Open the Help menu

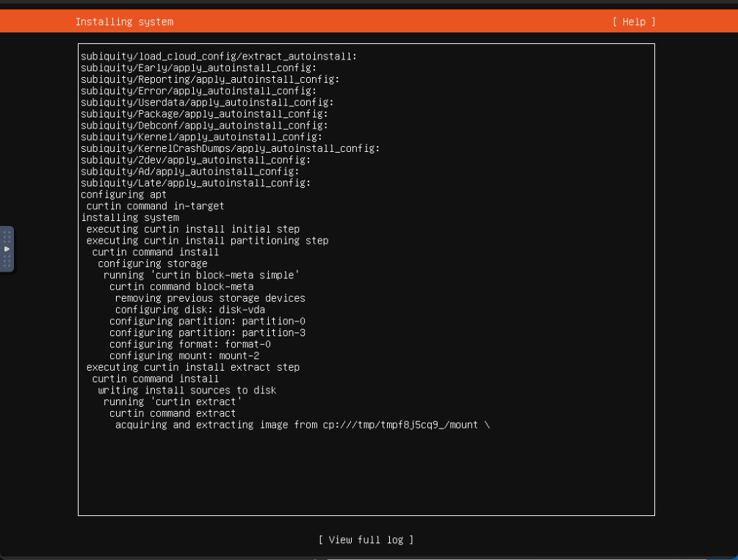pyautogui.click(x=633, y=22)
